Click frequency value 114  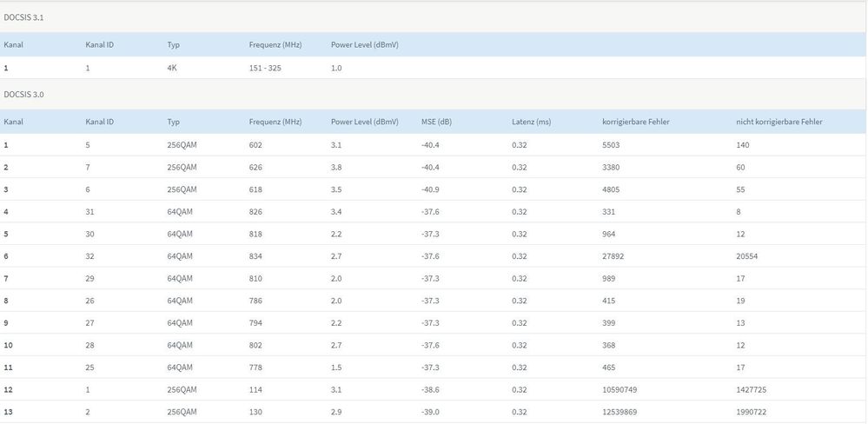coord(255,390)
